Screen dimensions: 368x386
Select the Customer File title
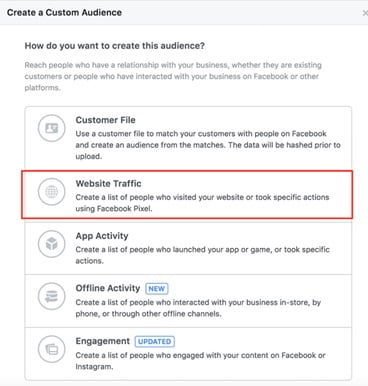tap(105, 120)
